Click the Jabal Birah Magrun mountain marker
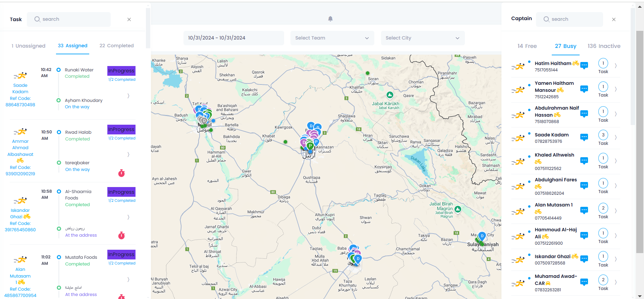Viewport: 644px width, 299px height. tap(458, 209)
